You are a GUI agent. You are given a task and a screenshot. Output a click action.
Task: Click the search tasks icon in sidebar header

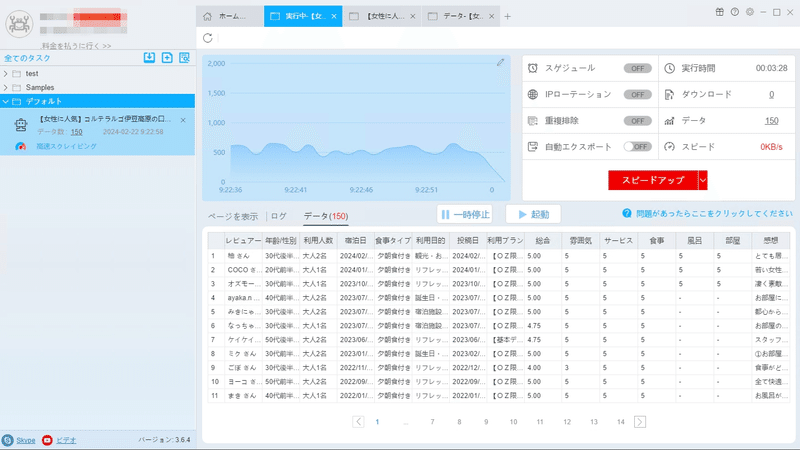[x=184, y=58]
